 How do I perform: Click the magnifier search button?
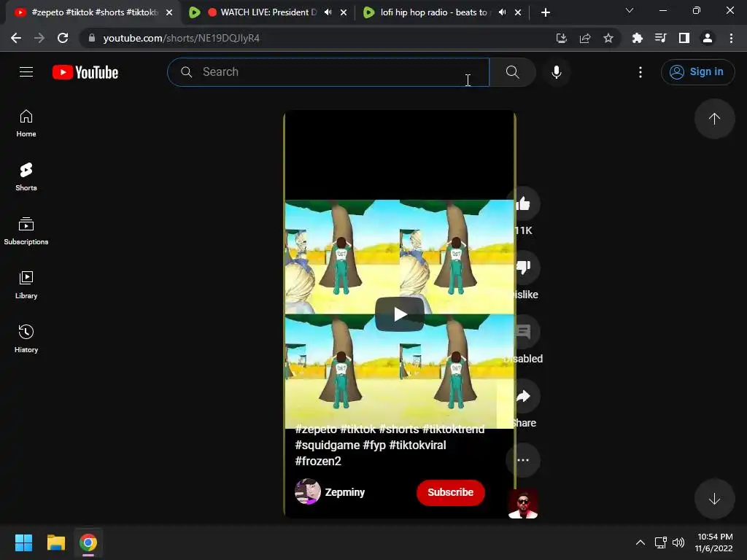(513, 72)
